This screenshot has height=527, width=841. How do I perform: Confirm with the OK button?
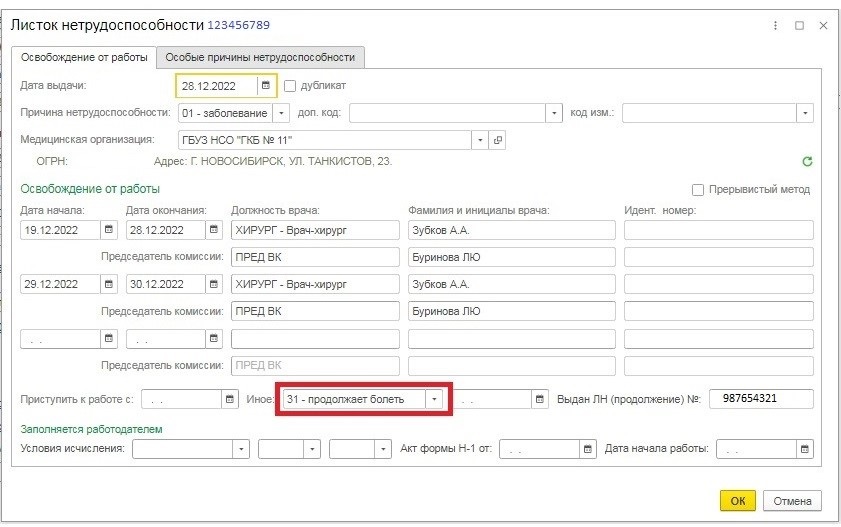point(737,501)
